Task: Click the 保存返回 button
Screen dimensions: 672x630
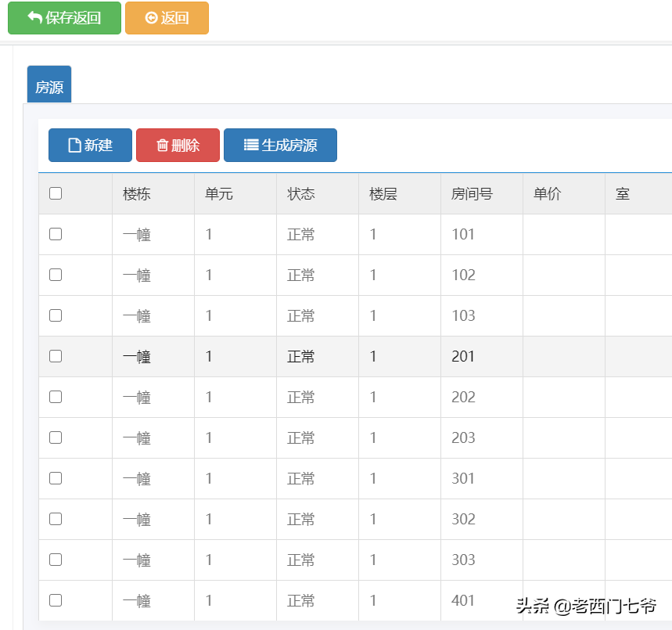Action: [x=64, y=17]
